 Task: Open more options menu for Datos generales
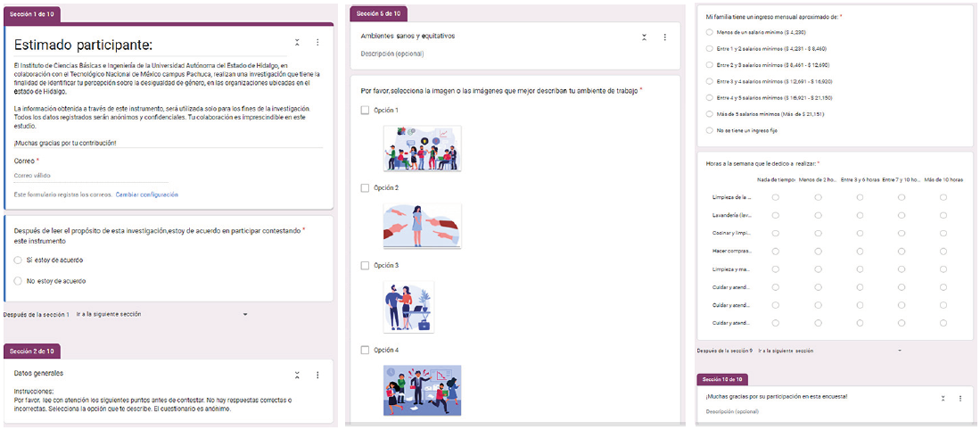click(x=317, y=375)
